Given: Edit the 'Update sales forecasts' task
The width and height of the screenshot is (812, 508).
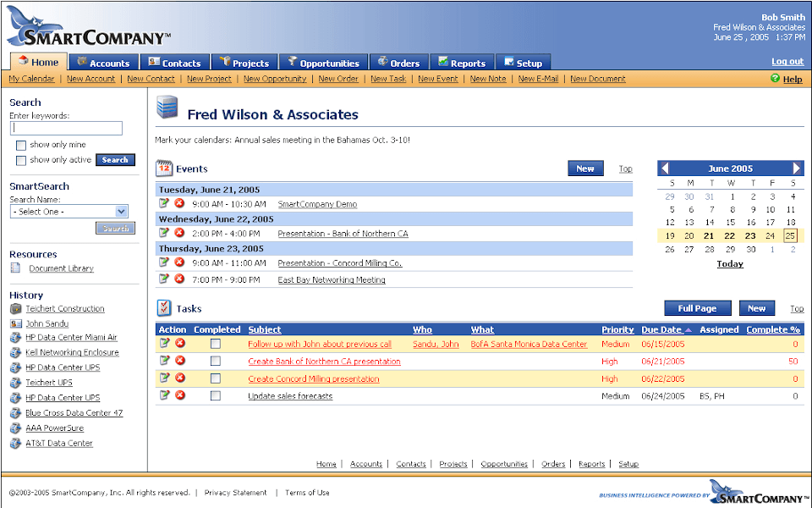Looking at the screenshot, I should coord(164,395).
